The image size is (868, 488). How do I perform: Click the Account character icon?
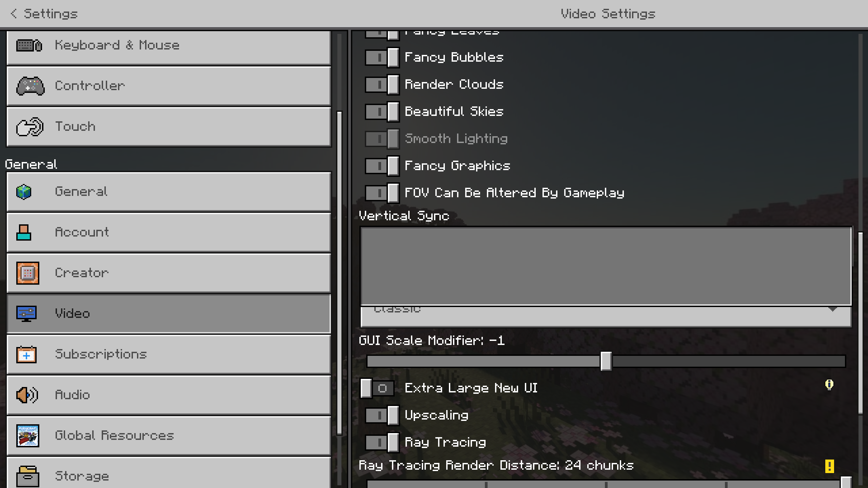click(24, 232)
